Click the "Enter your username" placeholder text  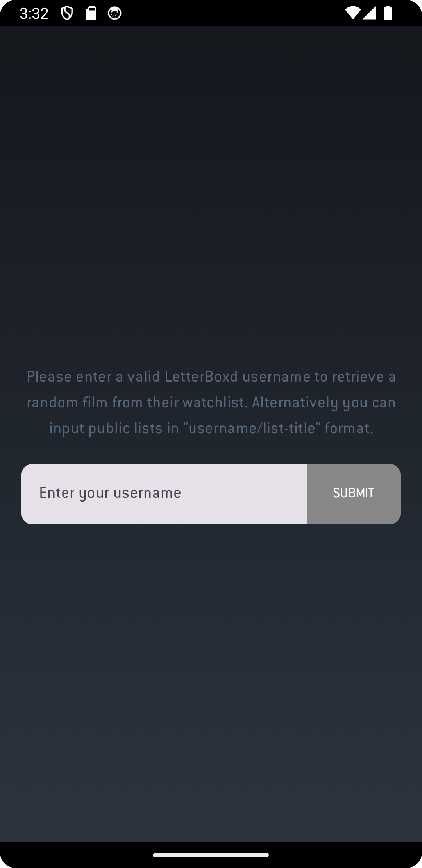tap(110, 493)
